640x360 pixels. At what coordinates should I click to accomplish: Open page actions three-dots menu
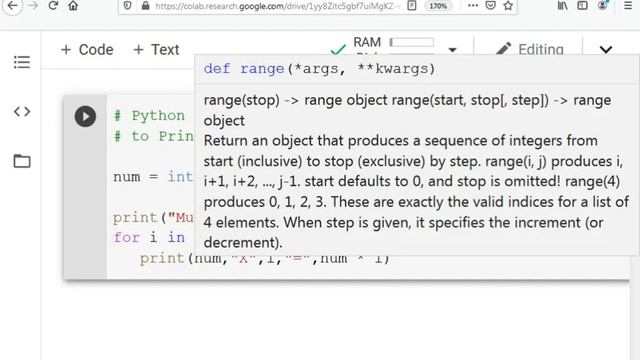coord(473,6)
